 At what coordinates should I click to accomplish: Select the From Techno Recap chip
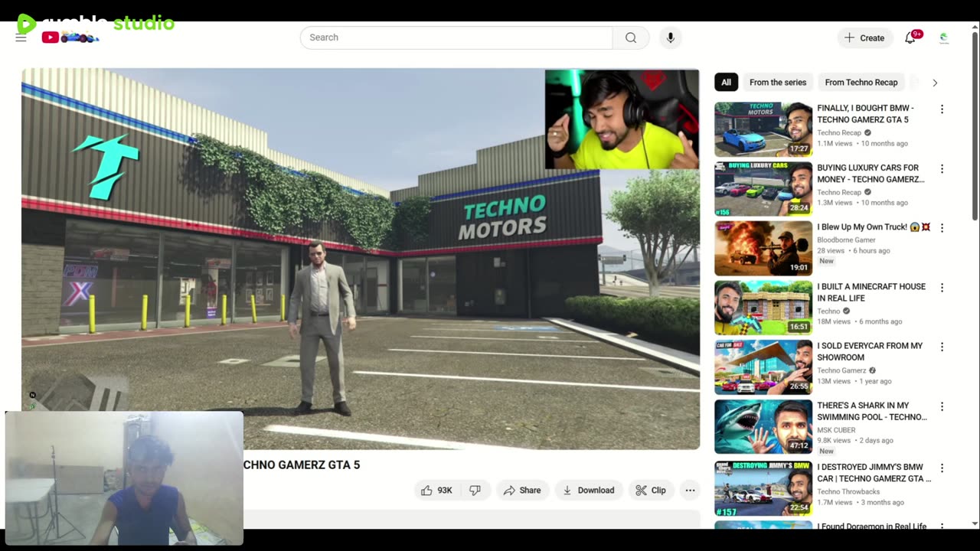tap(861, 82)
